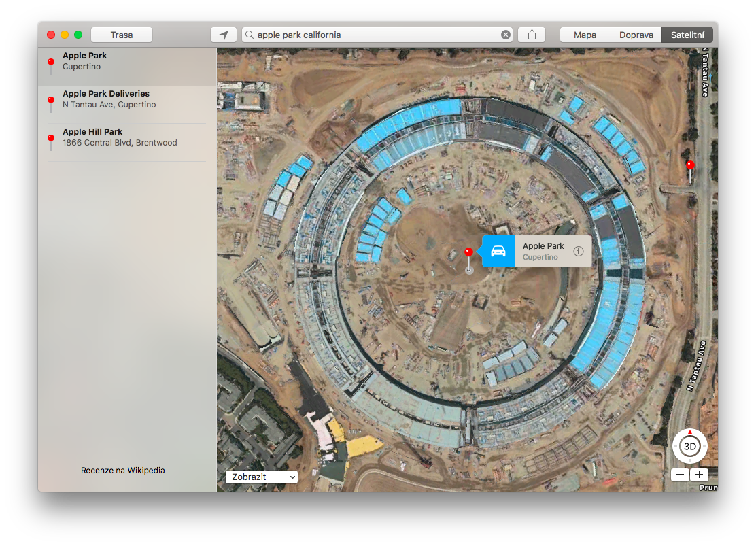The height and width of the screenshot is (546, 756).
Task: Click pin icon beside Apple Park Deliveries
Action: tap(51, 103)
